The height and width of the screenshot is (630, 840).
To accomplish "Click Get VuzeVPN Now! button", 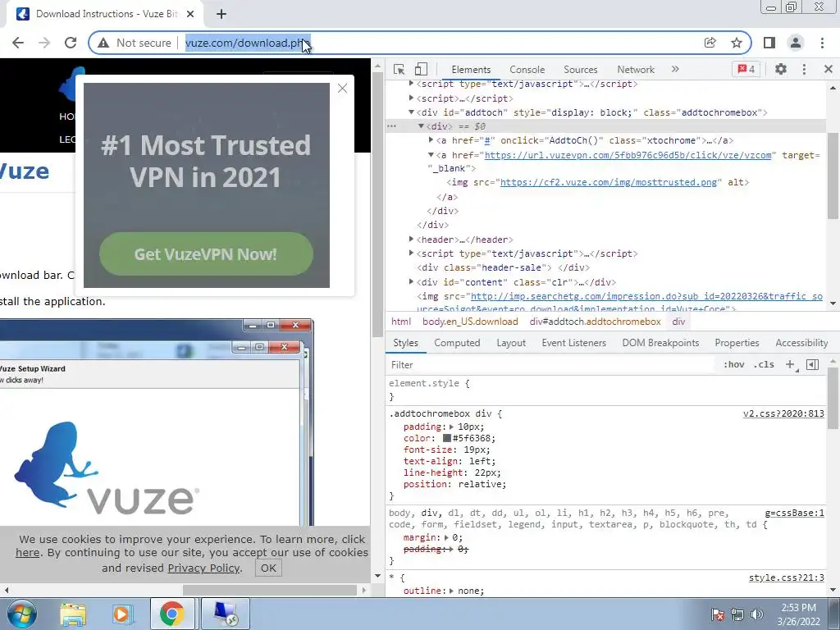I will tap(206, 254).
